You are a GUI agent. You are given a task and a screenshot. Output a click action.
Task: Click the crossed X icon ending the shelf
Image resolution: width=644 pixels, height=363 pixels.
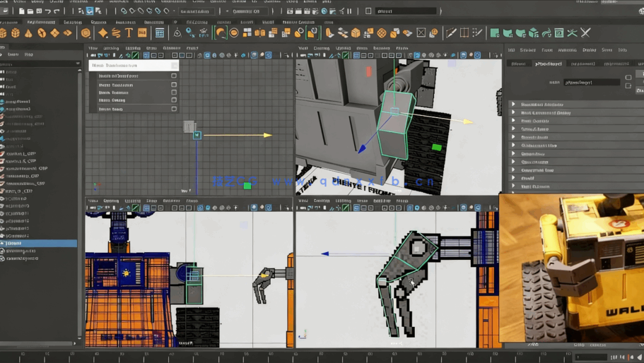(x=585, y=32)
